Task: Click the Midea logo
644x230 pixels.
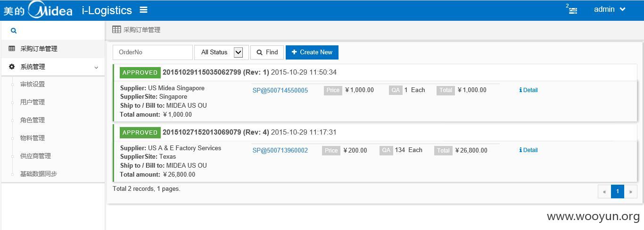Action: (38, 9)
